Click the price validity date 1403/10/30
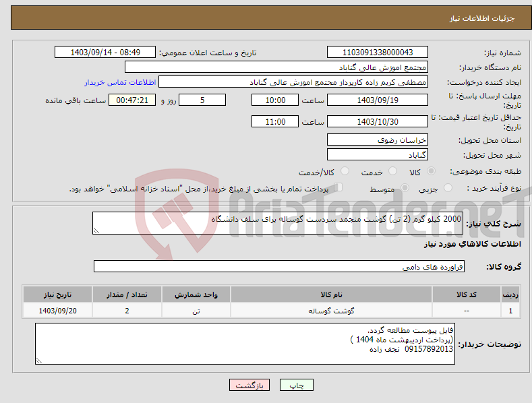The height and width of the screenshot is (403, 532). 378,121
